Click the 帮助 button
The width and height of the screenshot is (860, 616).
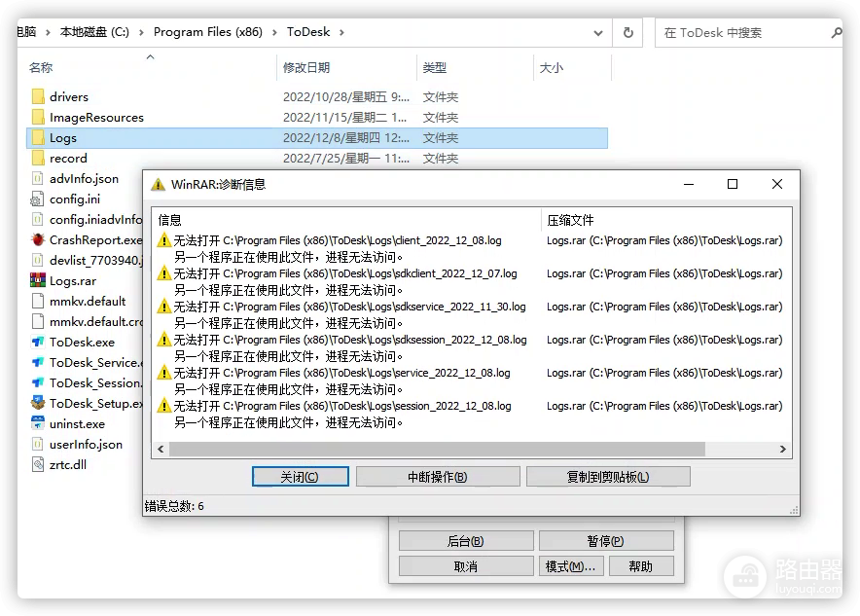click(x=640, y=566)
